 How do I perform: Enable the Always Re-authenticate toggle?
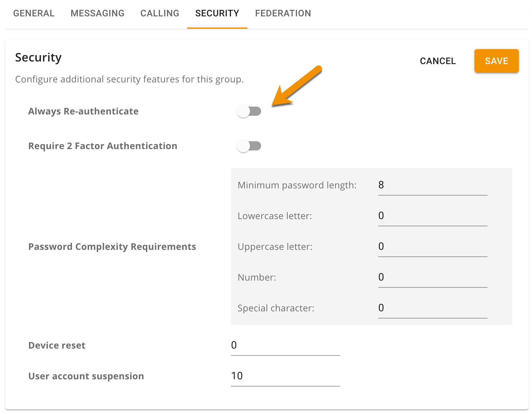tap(249, 112)
